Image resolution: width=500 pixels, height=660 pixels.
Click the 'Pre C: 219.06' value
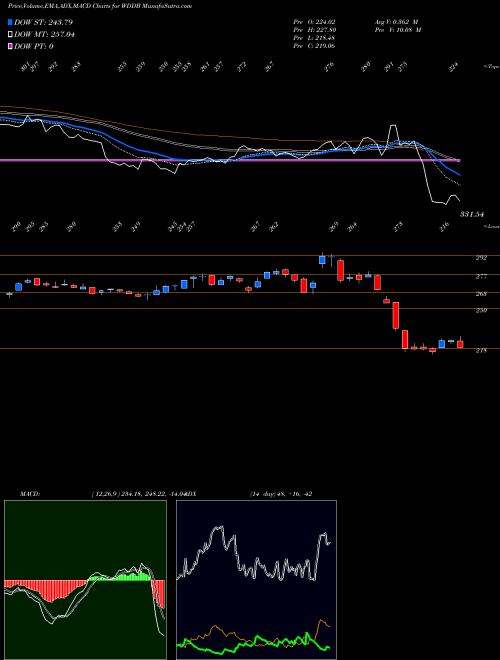tap(314, 46)
